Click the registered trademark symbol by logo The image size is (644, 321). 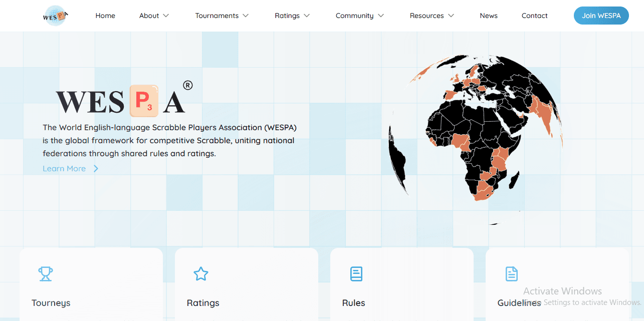click(187, 85)
